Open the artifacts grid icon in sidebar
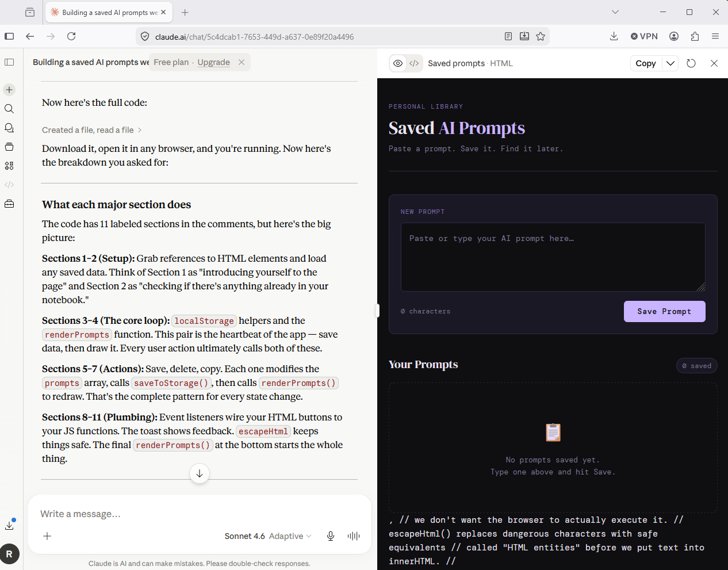 [x=9, y=166]
